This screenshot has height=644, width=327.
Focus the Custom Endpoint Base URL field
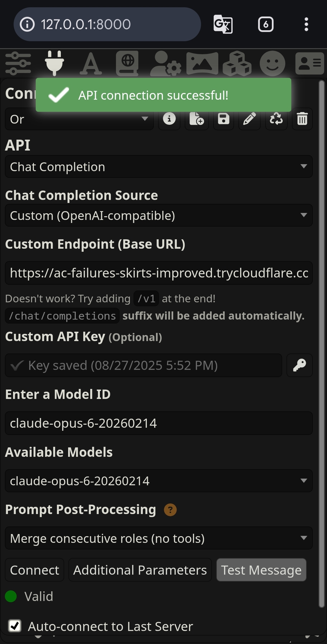tap(159, 273)
